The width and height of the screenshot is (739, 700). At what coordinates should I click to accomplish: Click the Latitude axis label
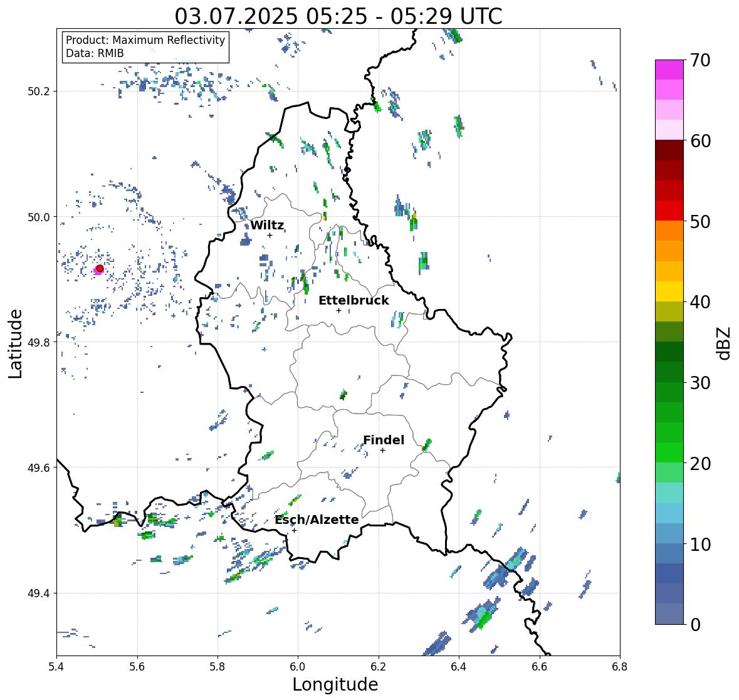(15, 344)
